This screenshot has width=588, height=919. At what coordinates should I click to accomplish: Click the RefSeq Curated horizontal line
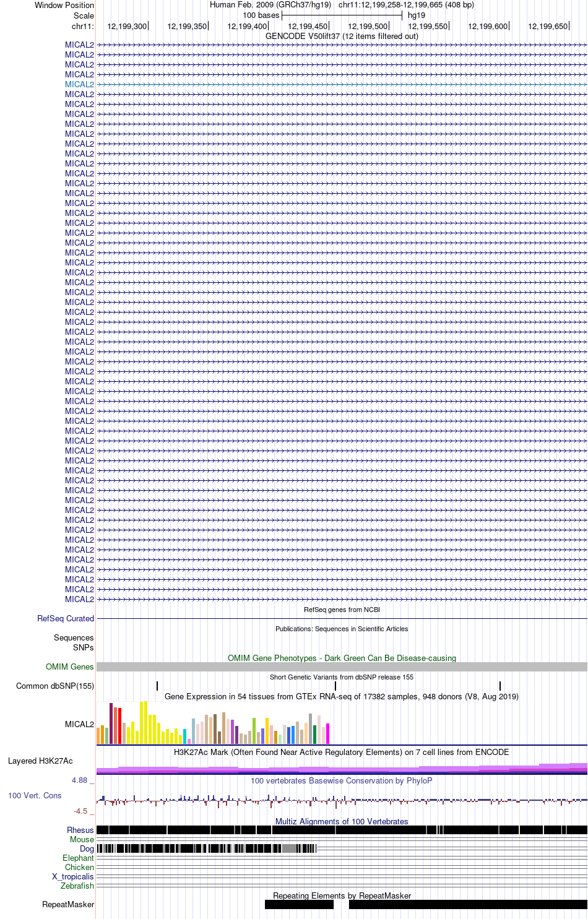(342, 619)
